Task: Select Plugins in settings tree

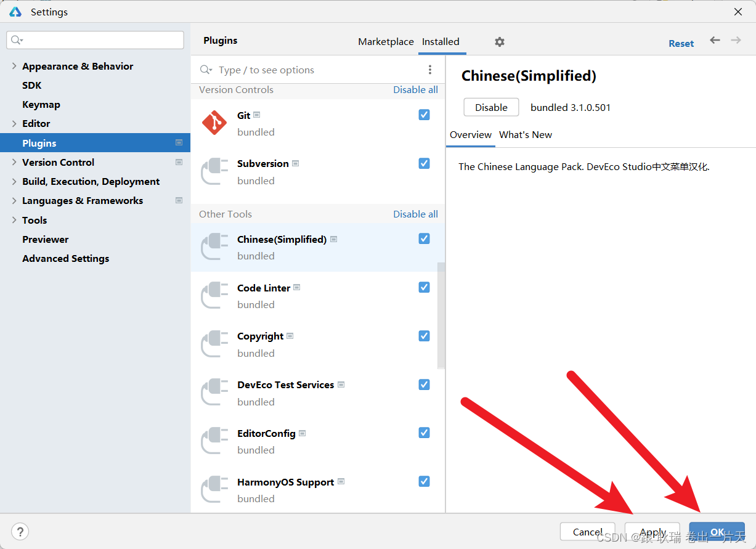Action: click(x=95, y=143)
